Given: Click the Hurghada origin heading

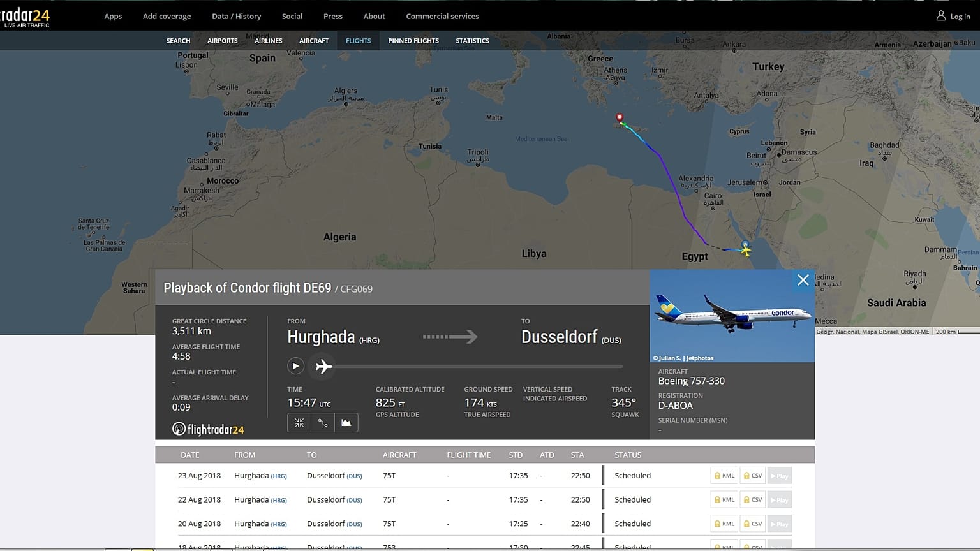Looking at the screenshot, I should (321, 337).
